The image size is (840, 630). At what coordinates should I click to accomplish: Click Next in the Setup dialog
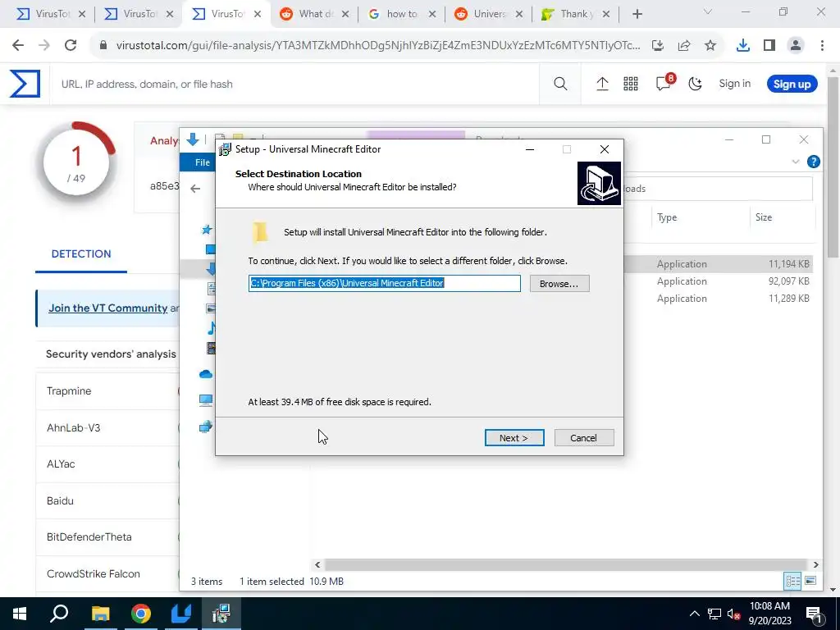514,438
